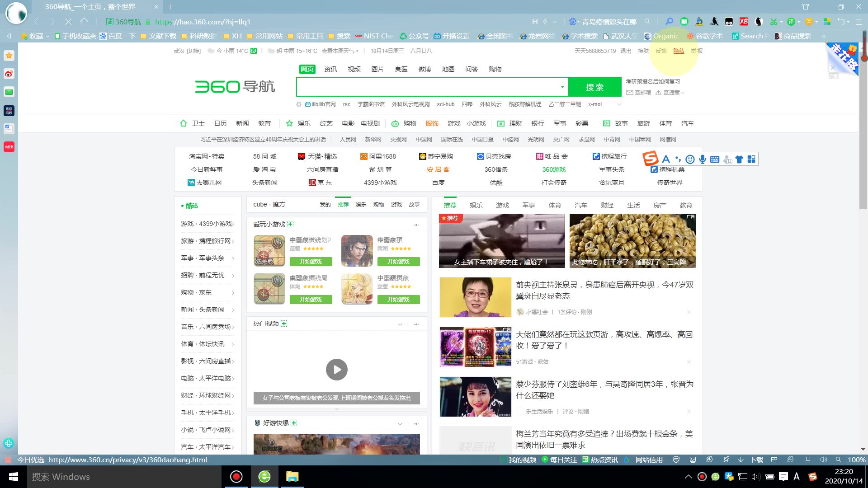Toggle the plus box beside 热门视频
868x488 pixels.
(x=284, y=324)
